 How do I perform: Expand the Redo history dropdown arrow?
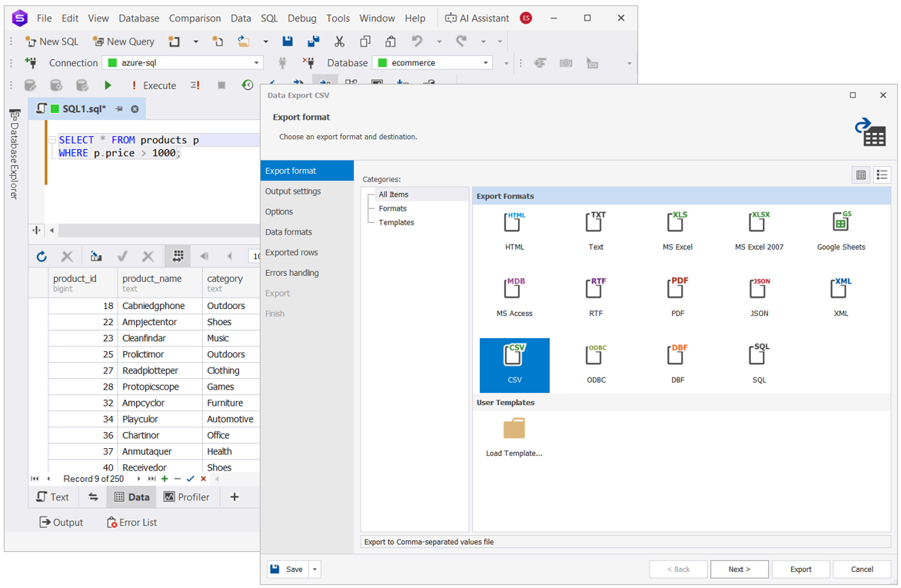tap(484, 42)
